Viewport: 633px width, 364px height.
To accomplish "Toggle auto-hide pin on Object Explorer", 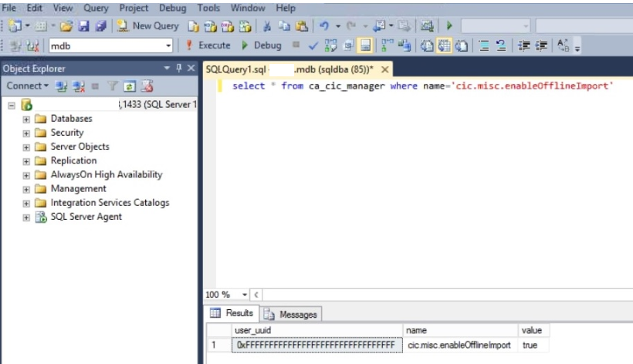I will 179,69.
